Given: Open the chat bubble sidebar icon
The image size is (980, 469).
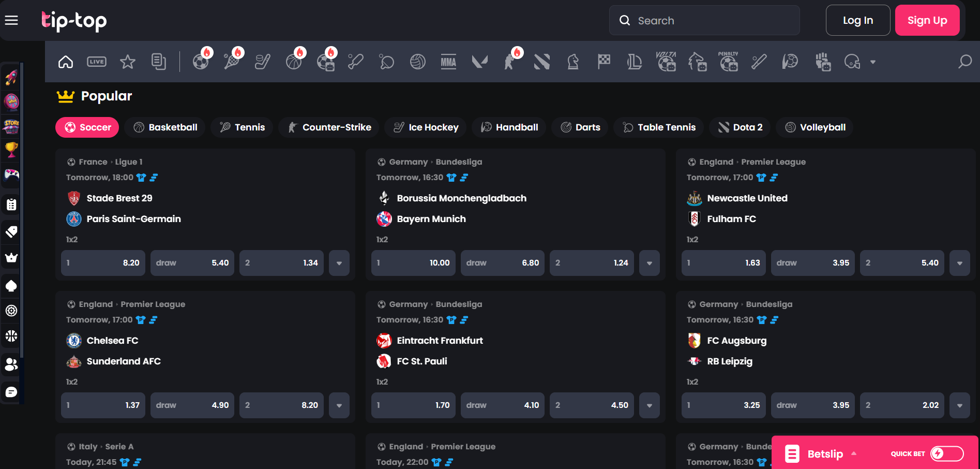Looking at the screenshot, I should pyautogui.click(x=11, y=392).
